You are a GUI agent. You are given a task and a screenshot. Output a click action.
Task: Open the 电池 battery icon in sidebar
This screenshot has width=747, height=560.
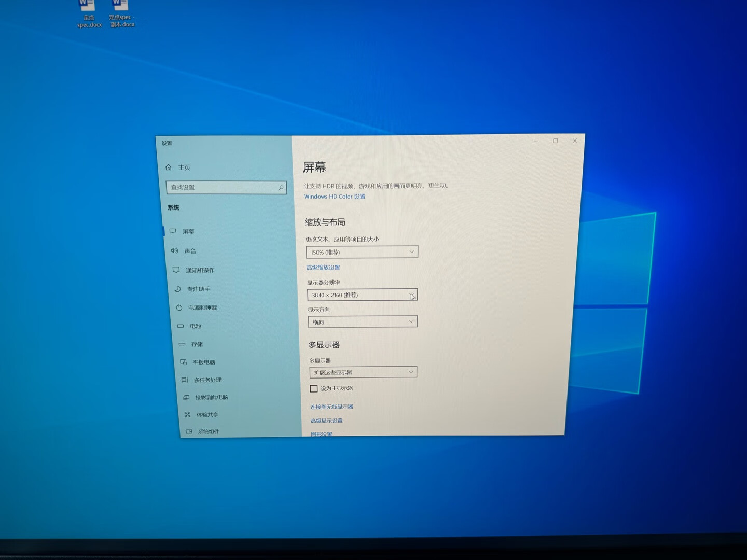point(181,326)
